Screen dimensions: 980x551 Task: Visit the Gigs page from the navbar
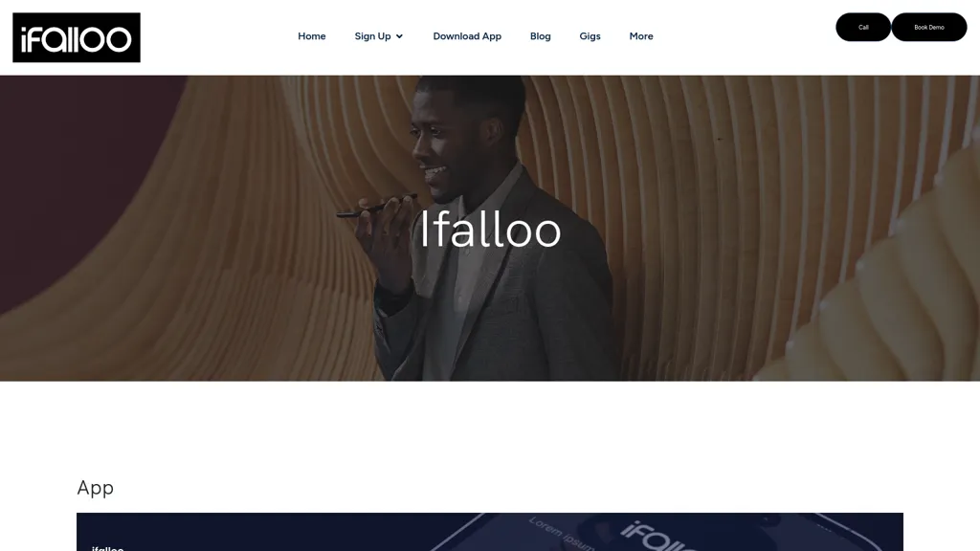[x=590, y=36]
